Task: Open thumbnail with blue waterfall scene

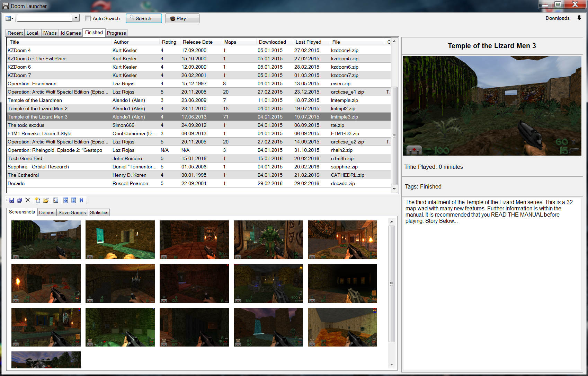Action: click(268, 327)
